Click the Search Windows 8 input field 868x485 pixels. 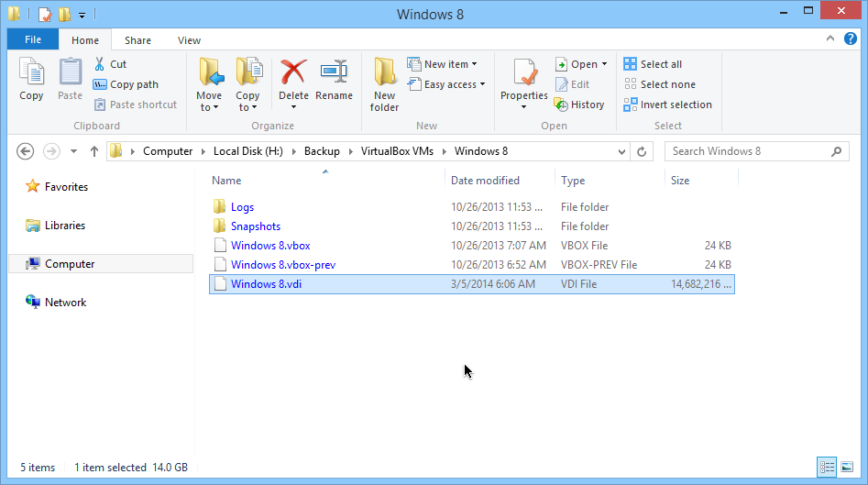[757, 151]
